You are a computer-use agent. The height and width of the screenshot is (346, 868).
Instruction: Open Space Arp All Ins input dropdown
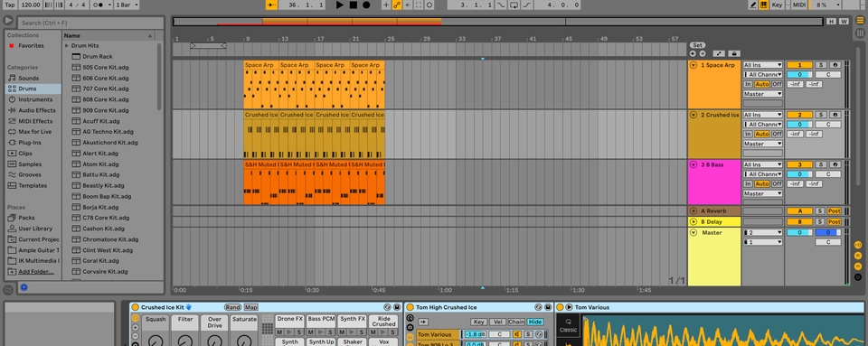tap(763, 65)
